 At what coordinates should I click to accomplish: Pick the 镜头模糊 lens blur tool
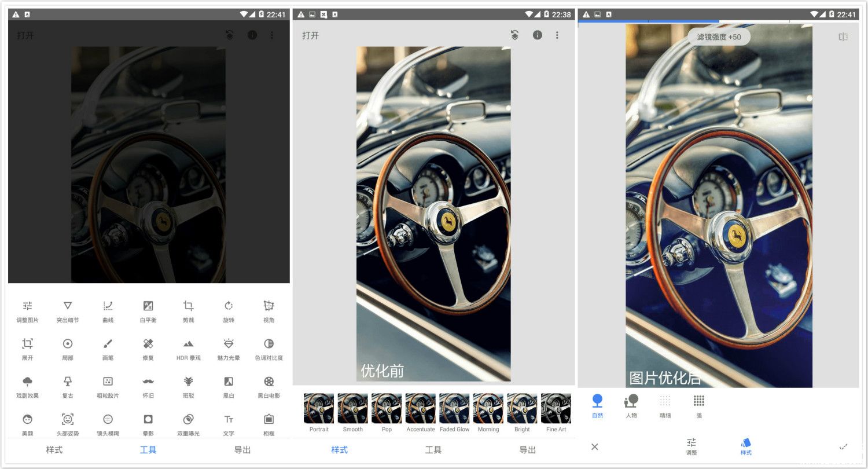pyautogui.click(x=108, y=424)
